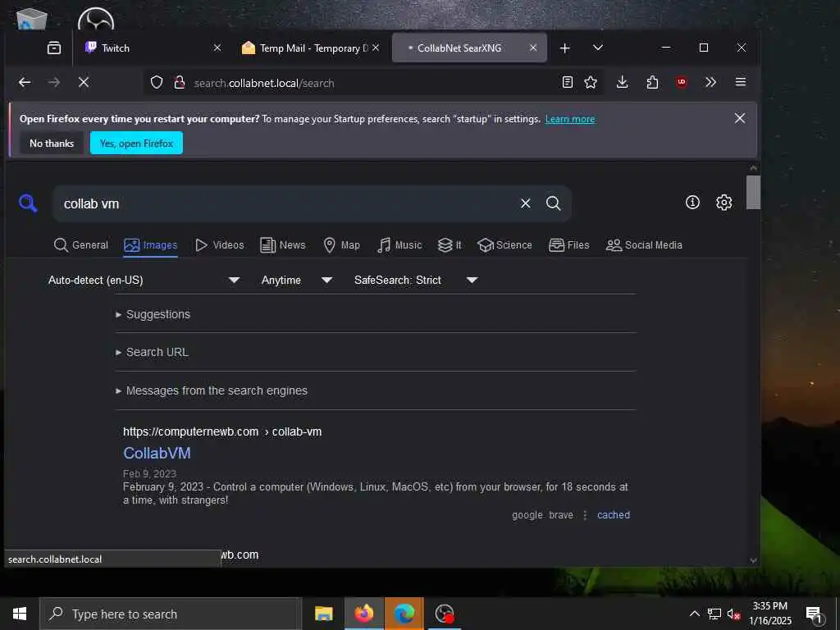Click the SearXNG blue magnifier logo
840x630 pixels.
pos(28,203)
